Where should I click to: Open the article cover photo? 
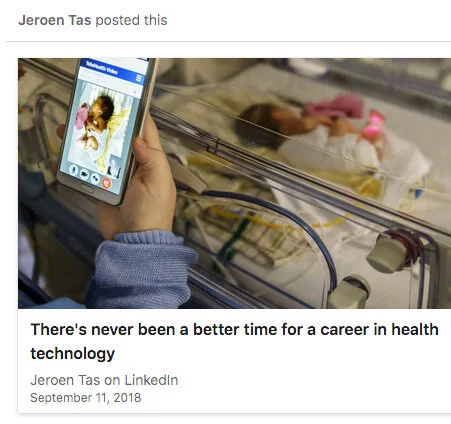234,183
